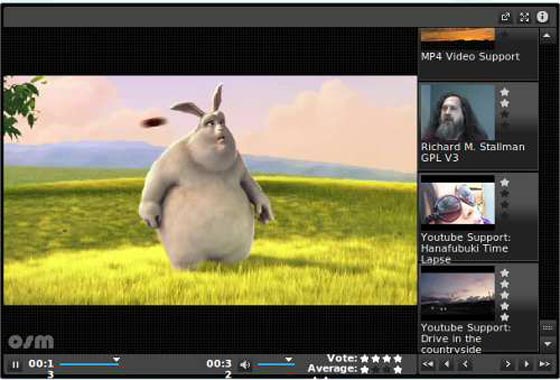The image size is (560, 380).
Task: Give a two-star vote on Vote row
Action: tap(375, 358)
